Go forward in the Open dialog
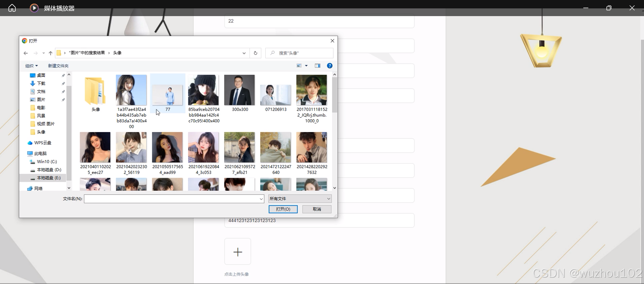Screen dimensions: 644x284 pyautogui.click(x=36, y=53)
